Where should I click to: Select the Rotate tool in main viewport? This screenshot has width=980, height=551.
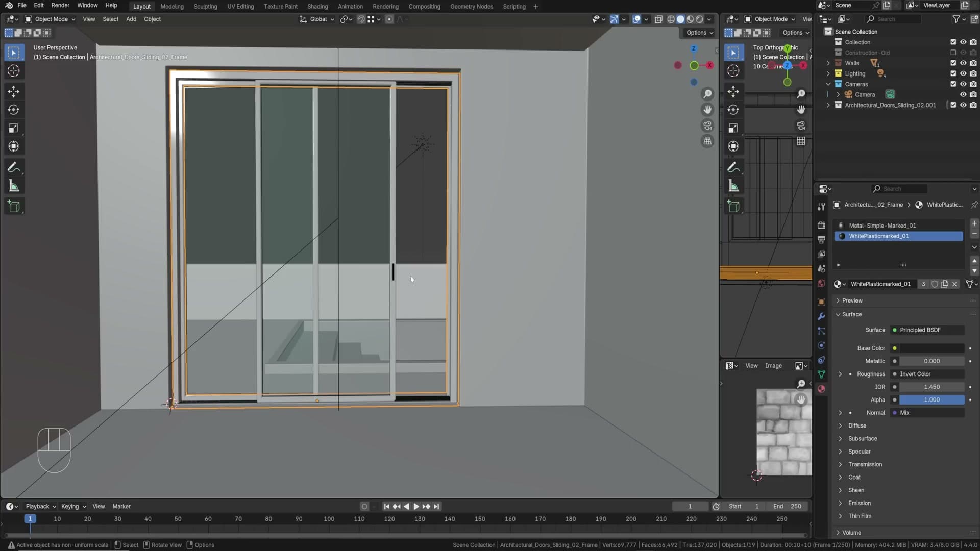coord(14,110)
